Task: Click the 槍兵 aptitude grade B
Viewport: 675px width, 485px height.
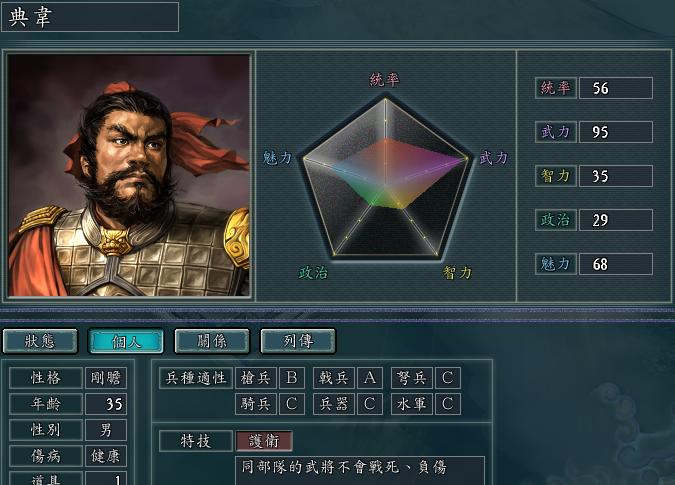Action: (291, 378)
